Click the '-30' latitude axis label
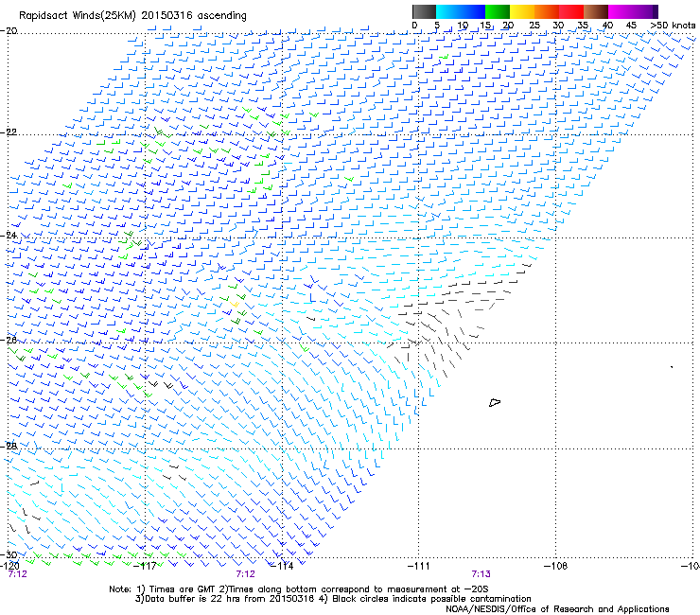 pyautogui.click(x=9, y=554)
